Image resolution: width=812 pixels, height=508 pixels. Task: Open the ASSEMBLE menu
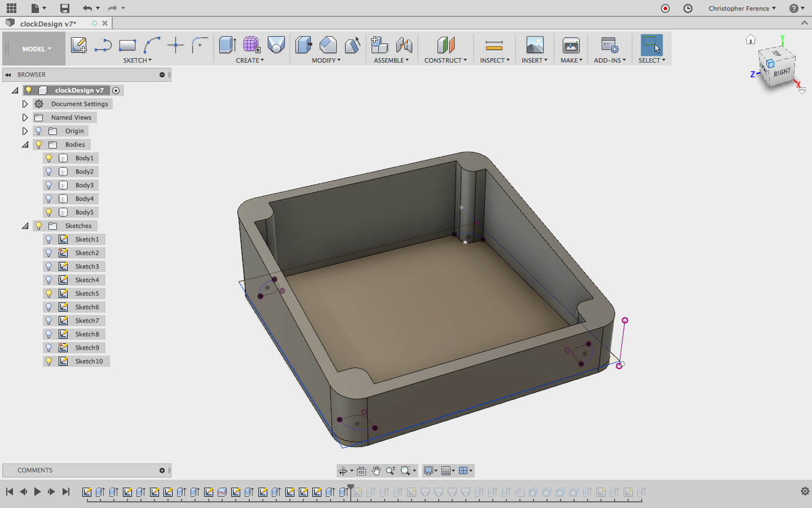391,60
